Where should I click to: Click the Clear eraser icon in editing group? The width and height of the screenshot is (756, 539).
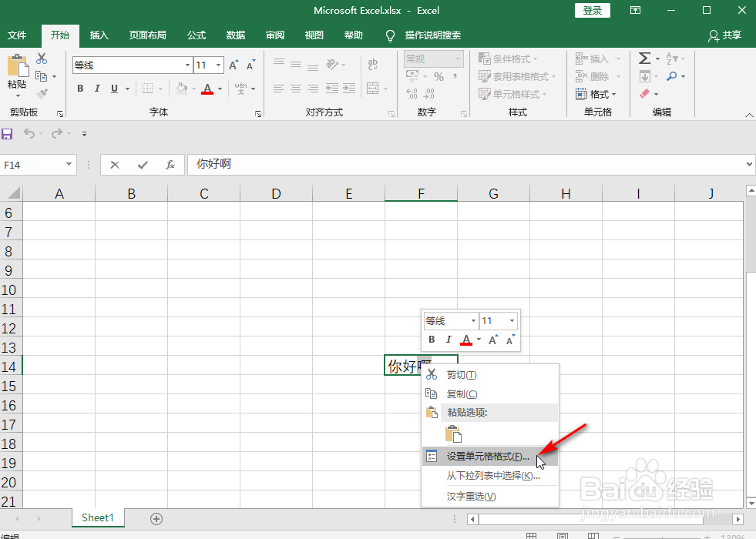coord(644,93)
